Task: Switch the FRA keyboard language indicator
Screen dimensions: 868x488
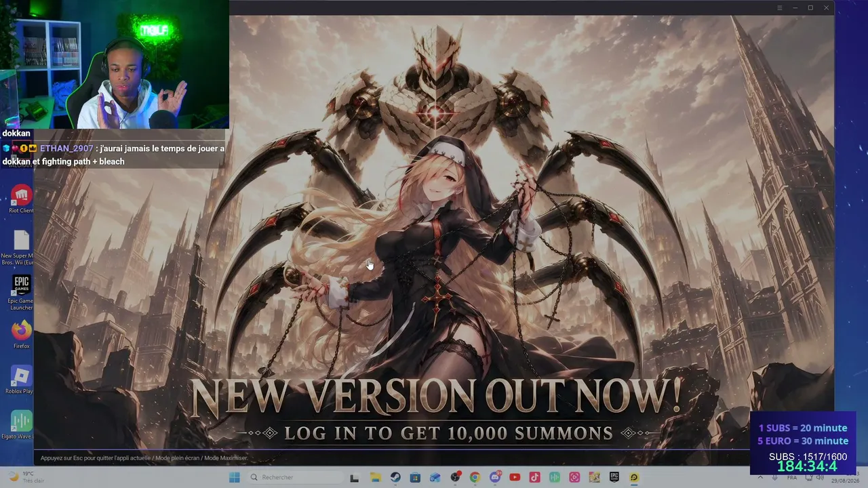Action: tap(792, 478)
